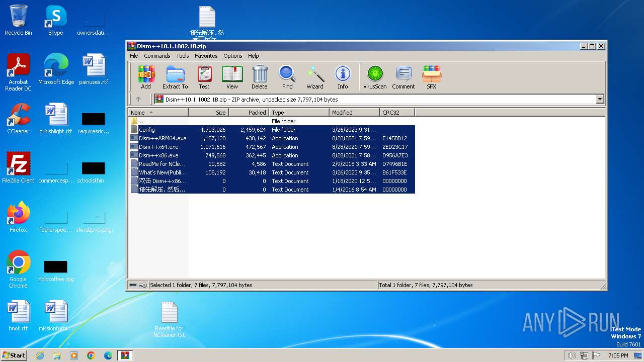Open bnot.rtf desktop file

(18, 315)
